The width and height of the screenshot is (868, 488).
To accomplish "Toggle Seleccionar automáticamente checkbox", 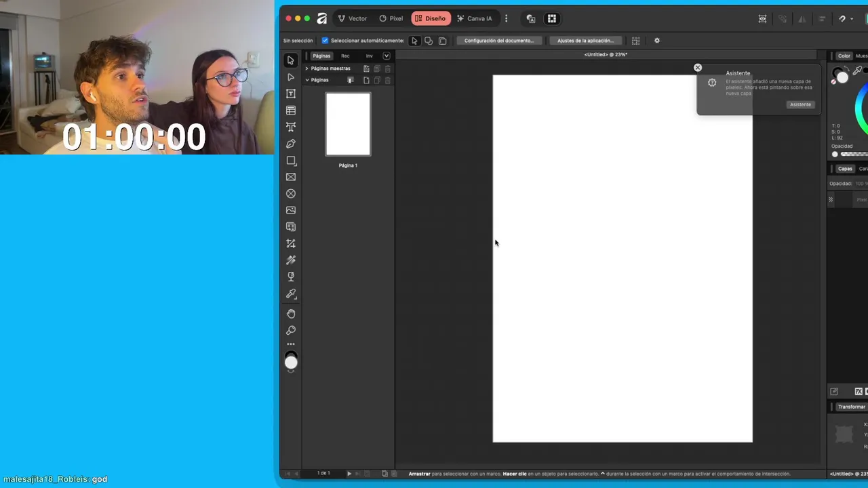I will [325, 41].
